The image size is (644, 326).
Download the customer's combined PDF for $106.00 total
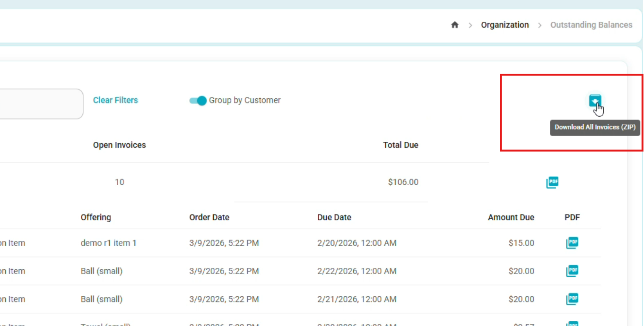552,182
